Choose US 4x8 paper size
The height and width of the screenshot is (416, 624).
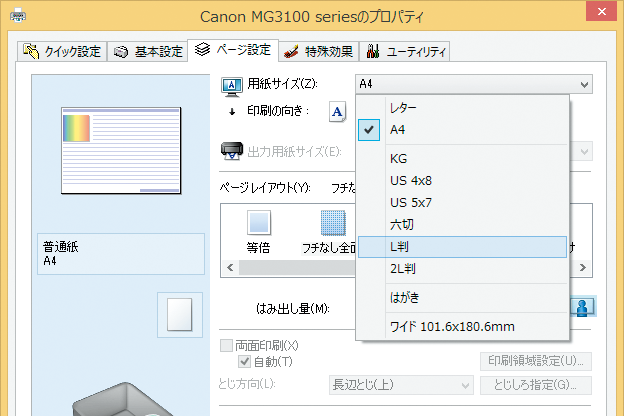click(462, 181)
